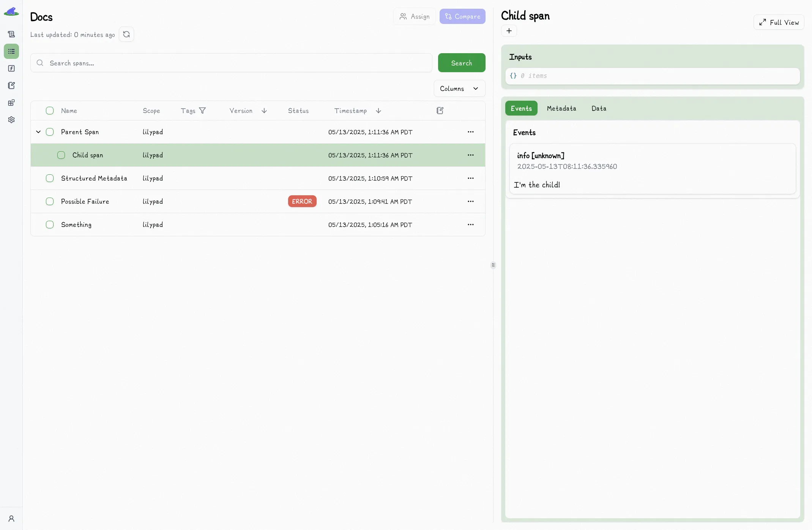812x530 pixels.
Task: Click the green Search button
Action: [x=462, y=63]
